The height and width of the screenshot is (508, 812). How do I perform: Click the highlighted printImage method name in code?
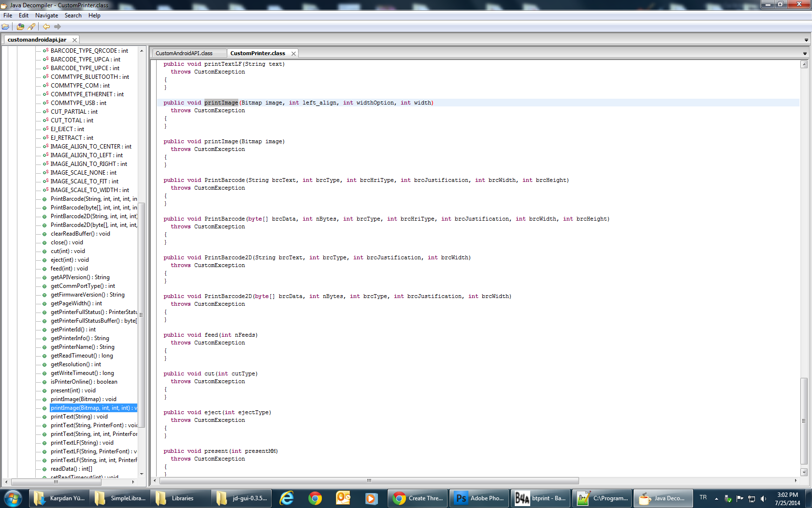pos(221,103)
